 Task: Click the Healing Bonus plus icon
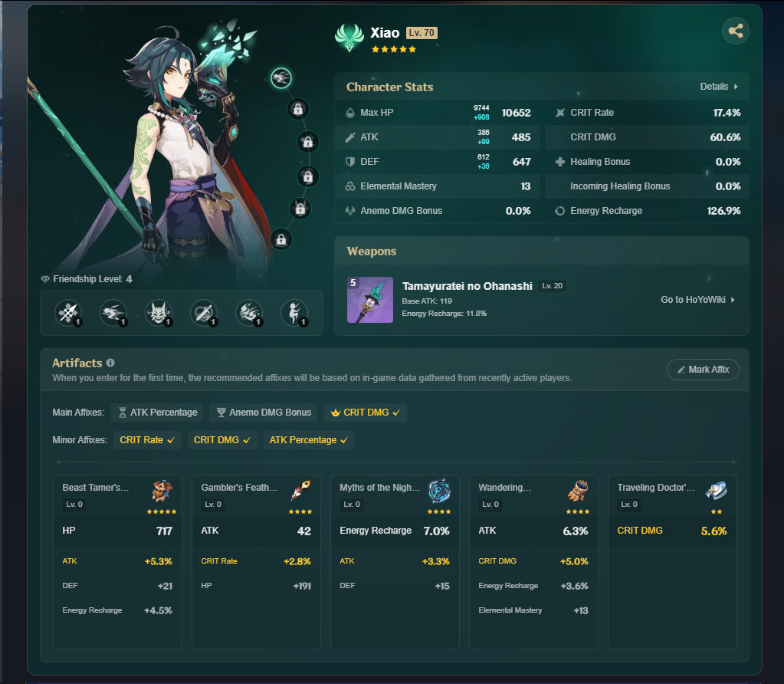(x=560, y=162)
